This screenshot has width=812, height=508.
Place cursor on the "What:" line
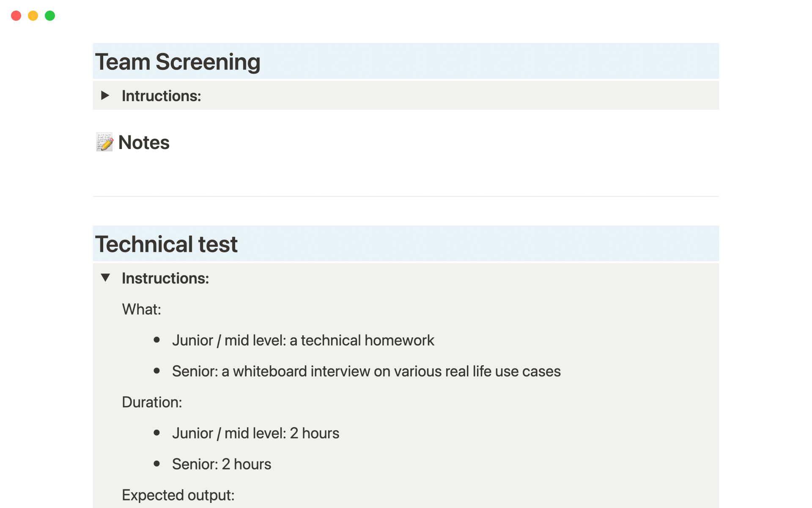141,309
